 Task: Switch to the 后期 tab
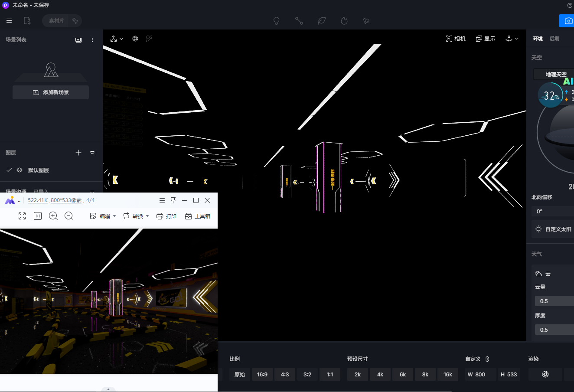coord(554,39)
